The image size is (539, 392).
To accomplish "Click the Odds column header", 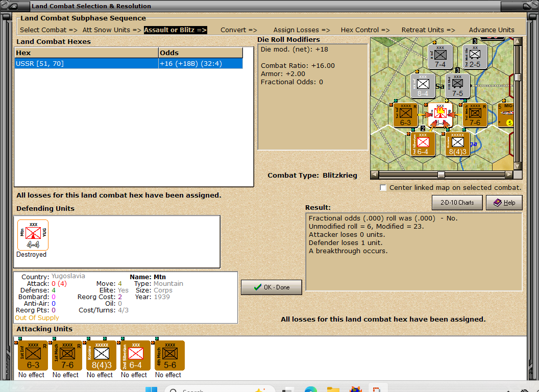I will [x=201, y=53].
